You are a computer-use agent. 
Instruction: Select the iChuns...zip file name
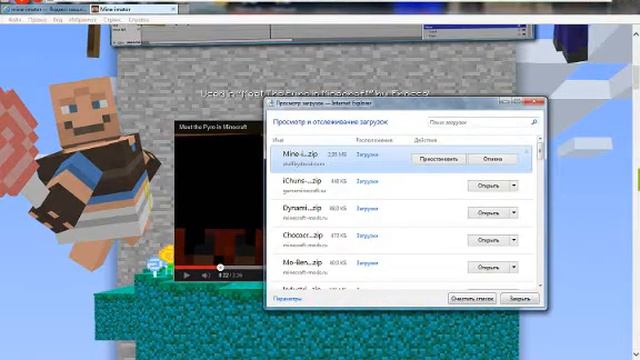point(302,180)
